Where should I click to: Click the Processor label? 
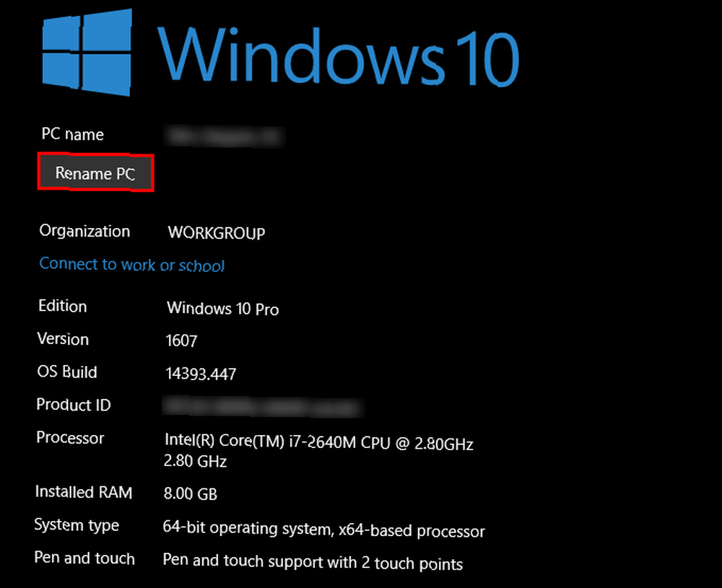(x=71, y=437)
